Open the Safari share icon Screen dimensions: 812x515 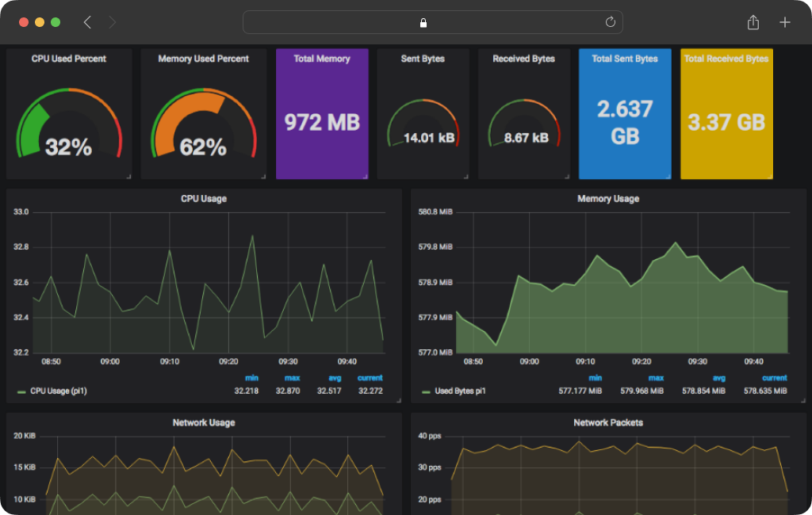[x=753, y=21]
